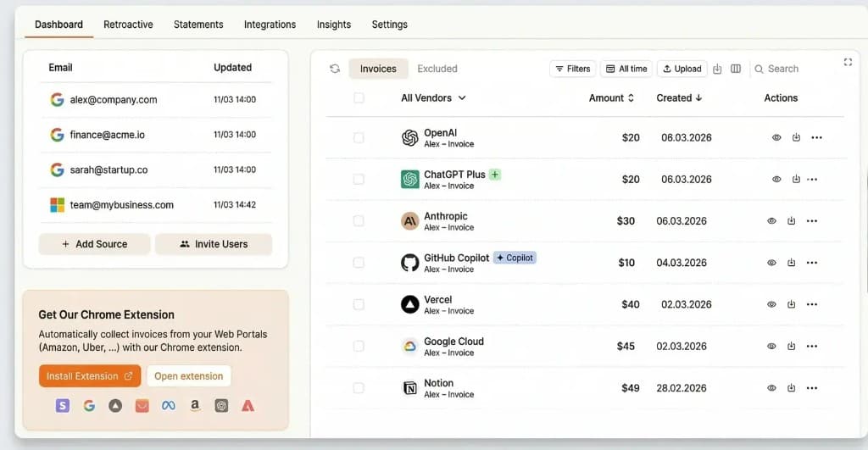
Task: Download the GitHub Copilot invoice
Action: pyautogui.click(x=792, y=263)
